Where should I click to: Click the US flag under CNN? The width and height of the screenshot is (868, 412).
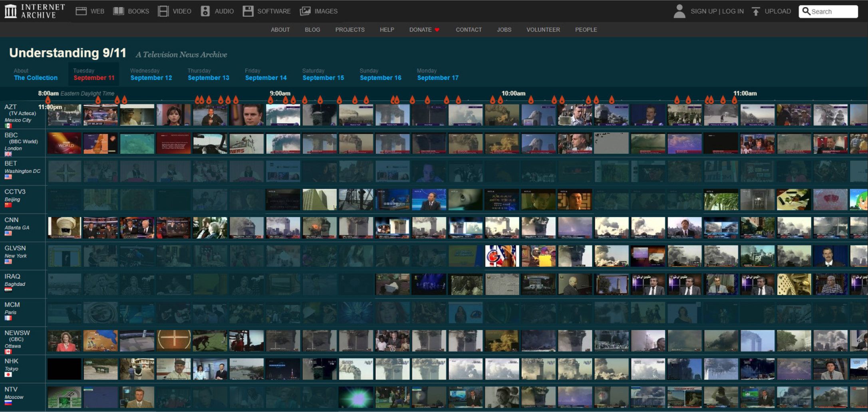coord(8,233)
